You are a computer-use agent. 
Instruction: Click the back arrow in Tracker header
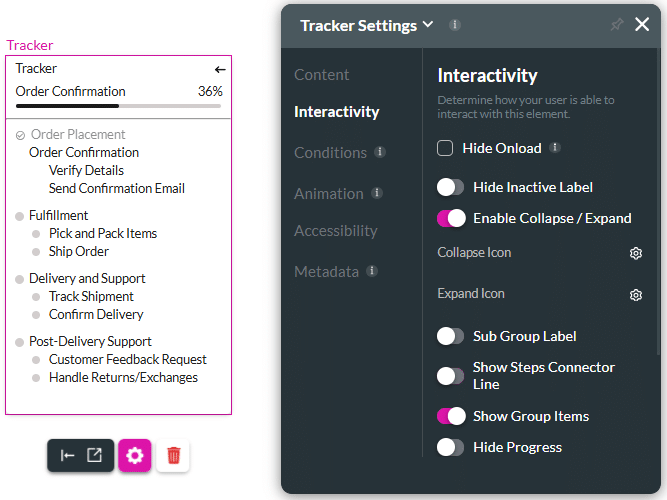tap(220, 69)
